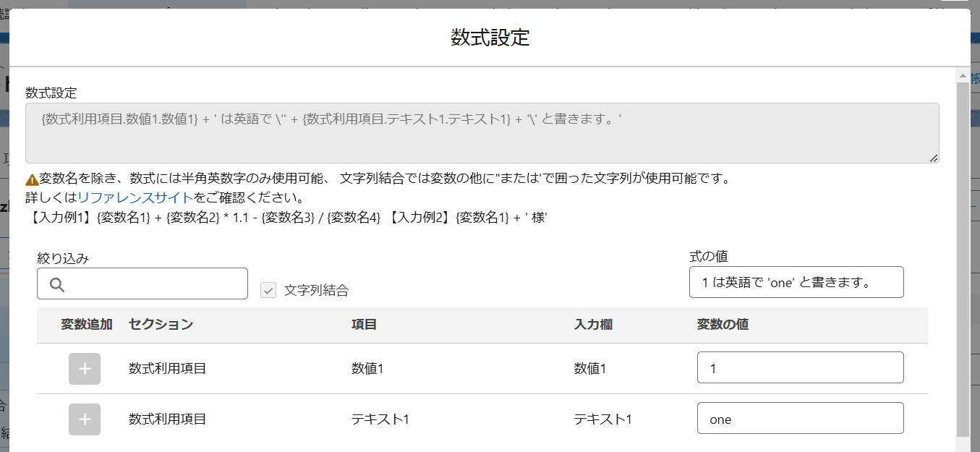Click the modal's vertical scrollbar thumb
This screenshot has height=452, width=980.
click(963, 259)
